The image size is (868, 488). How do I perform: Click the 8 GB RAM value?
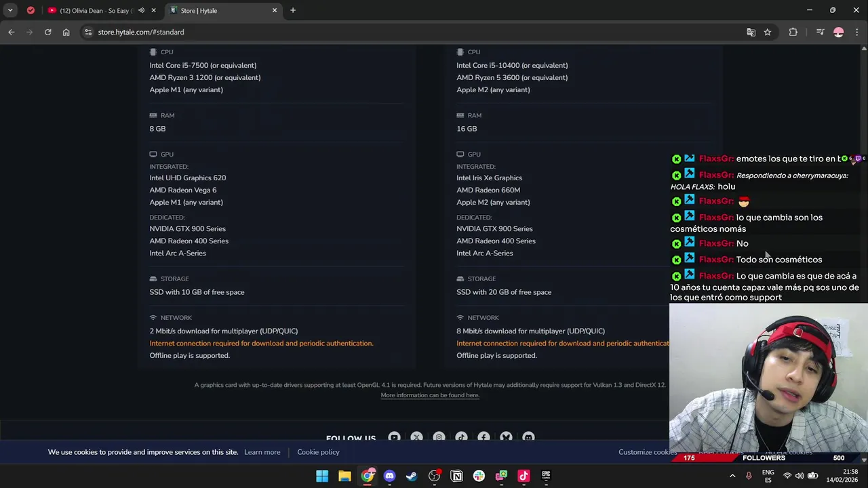click(157, 129)
